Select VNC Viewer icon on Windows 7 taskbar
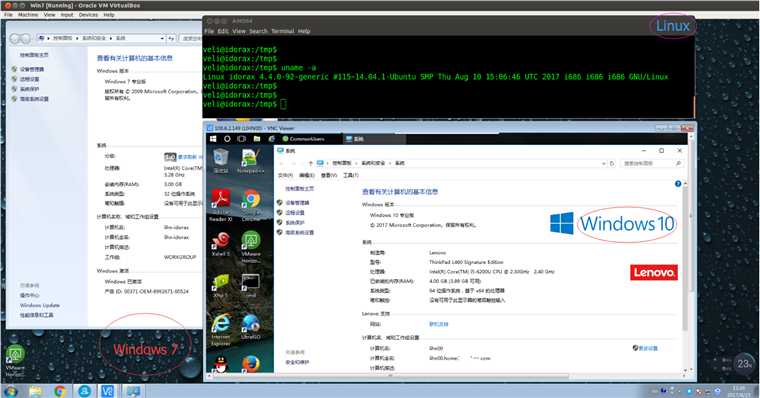760x398 pixels. (x=108, y=391)
